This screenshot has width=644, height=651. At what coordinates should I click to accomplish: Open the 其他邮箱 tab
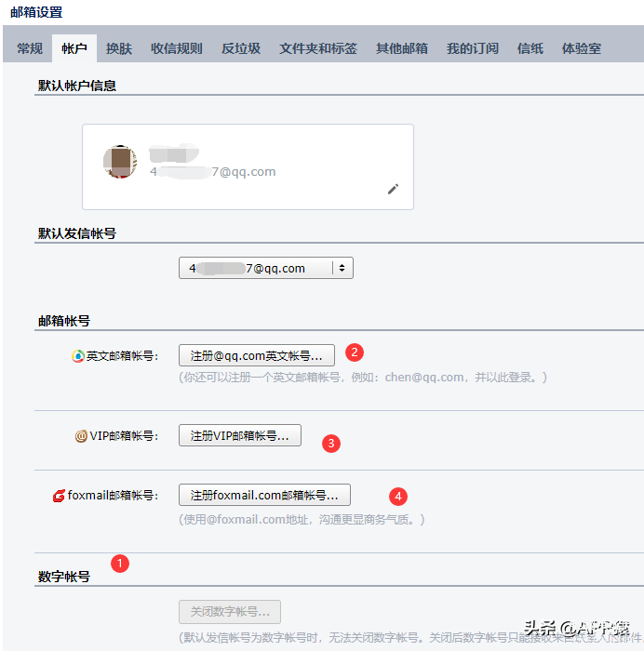click(x=402, y=48)
